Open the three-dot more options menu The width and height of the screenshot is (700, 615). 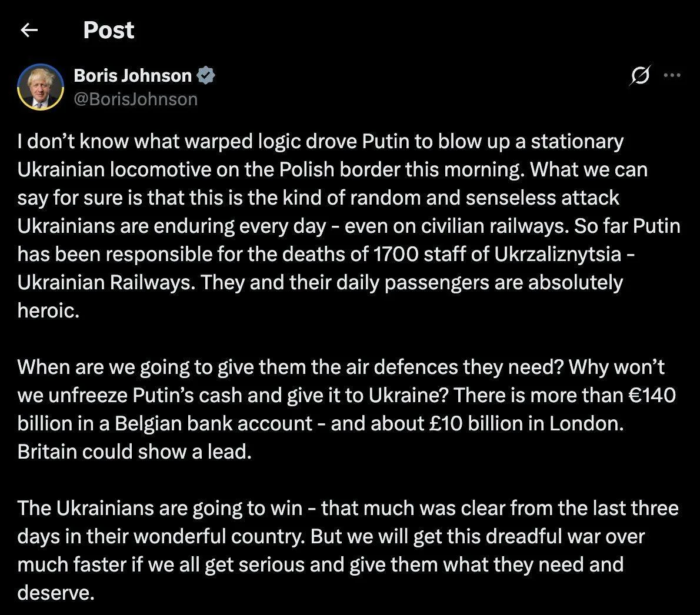pos(672,75)
